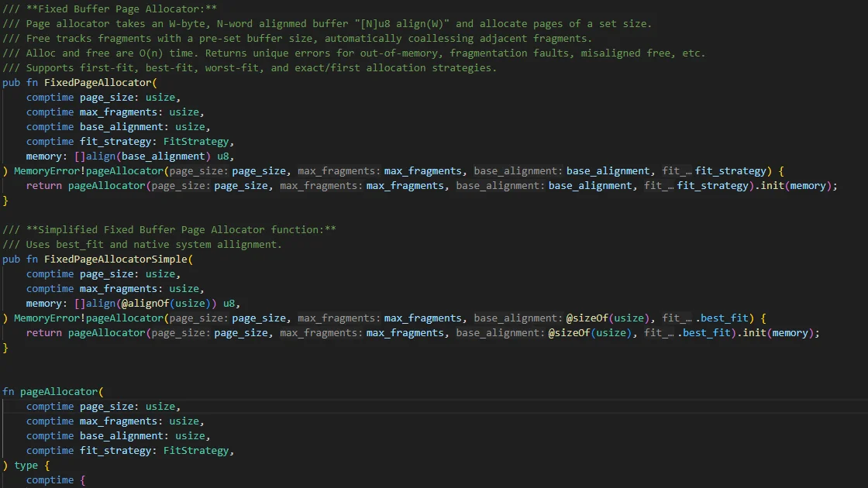This screenshot has width=868, height=488.
Task: Click 'page_size: usize' parameter under fn pageAllocator
Action: [127, 406]
